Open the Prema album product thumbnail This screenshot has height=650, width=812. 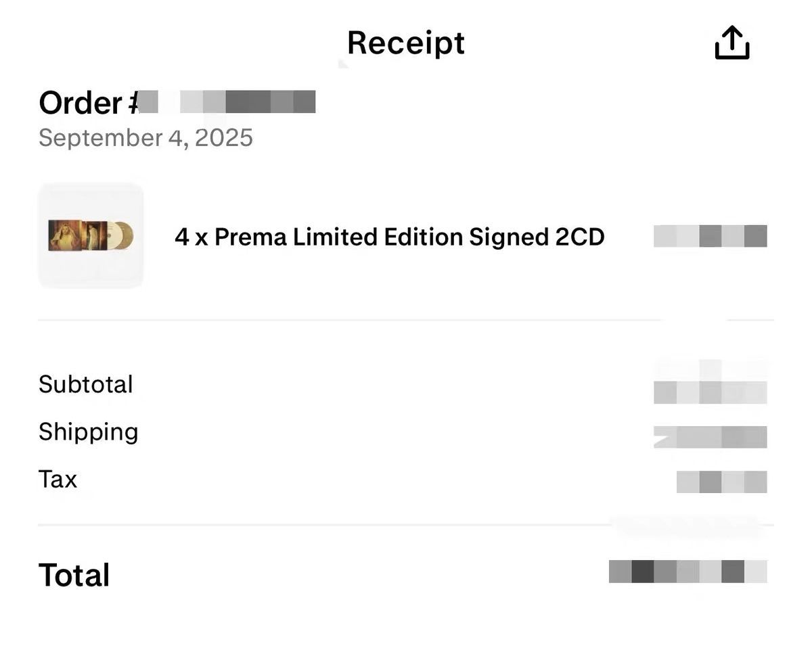point(91,235)
